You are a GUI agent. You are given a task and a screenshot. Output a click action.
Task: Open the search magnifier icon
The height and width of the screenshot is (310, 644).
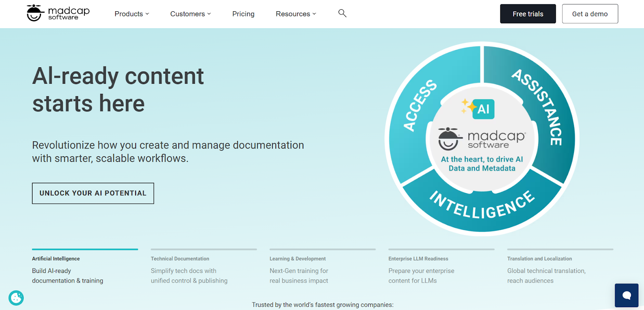(343, 13)
